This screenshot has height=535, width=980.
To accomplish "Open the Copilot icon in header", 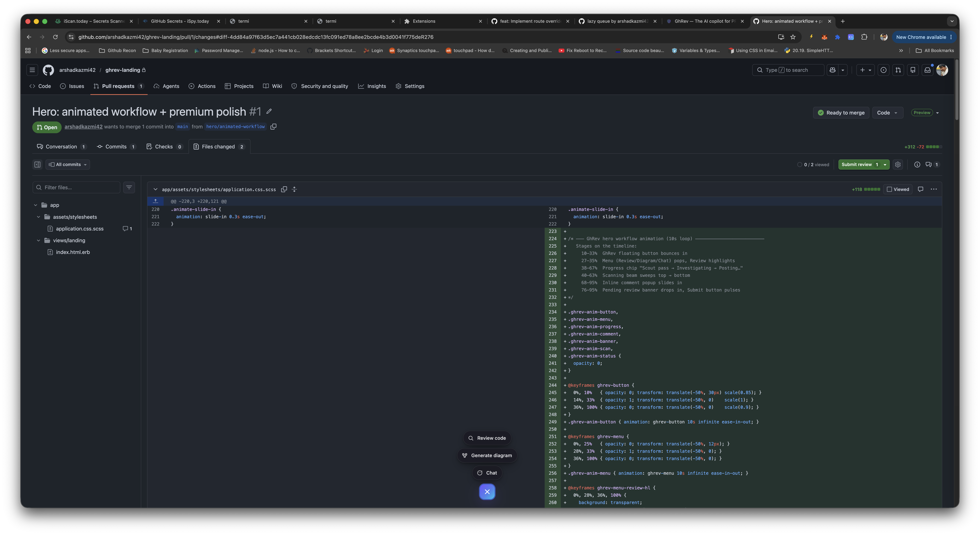I will click(x=832, y=70).
